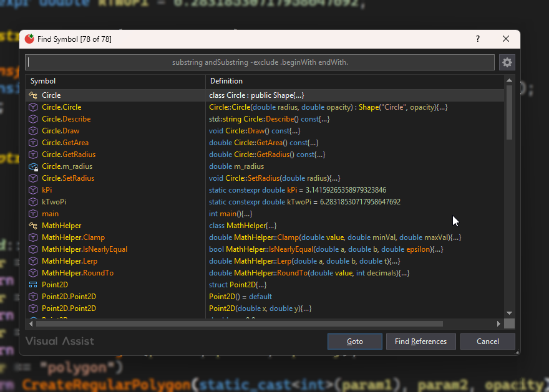
Task: Click definition 'int main(){...}'
Action: (x=230, y=214)
